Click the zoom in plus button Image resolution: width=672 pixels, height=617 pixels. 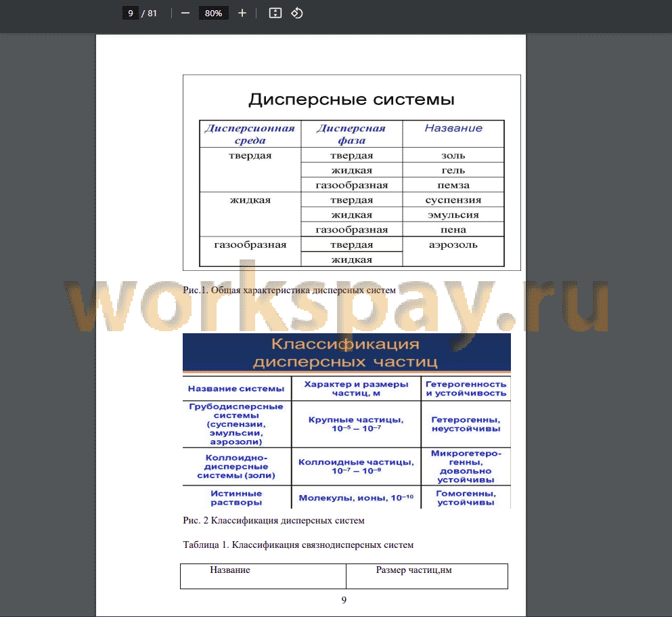click(x=242, y=14)
